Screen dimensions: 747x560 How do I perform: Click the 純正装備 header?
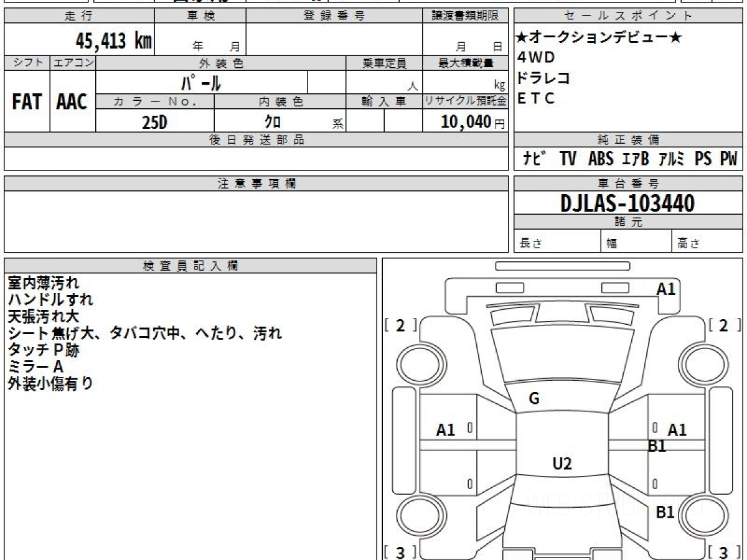[628, 140]
